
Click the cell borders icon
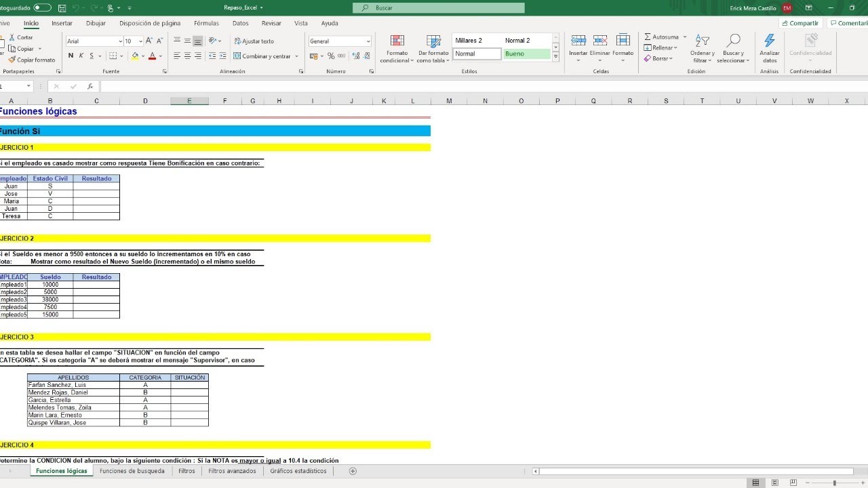113,56
